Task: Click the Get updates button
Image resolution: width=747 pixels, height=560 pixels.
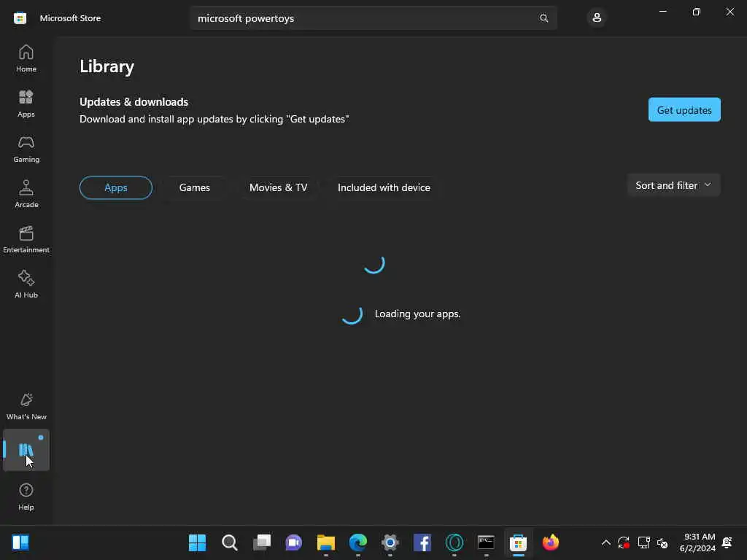Action: coord(684,110)
